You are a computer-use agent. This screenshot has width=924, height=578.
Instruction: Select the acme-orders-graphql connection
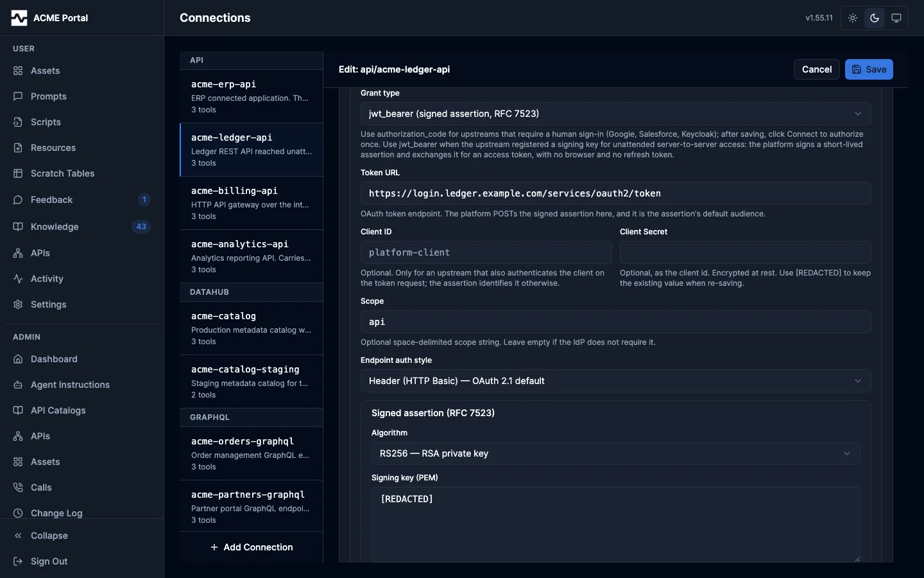[252, 453]
